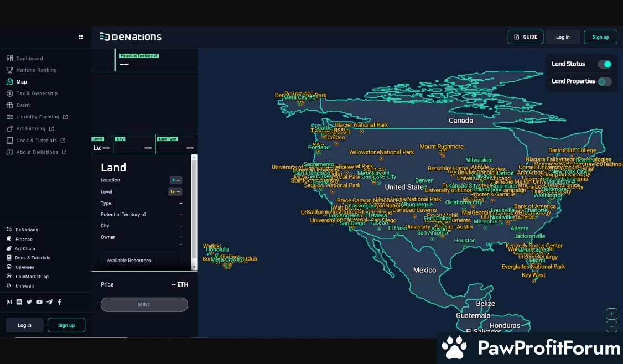This screenshot has height=364, width=623.
Task: Click Everglades National Park label
Action: 533,267
